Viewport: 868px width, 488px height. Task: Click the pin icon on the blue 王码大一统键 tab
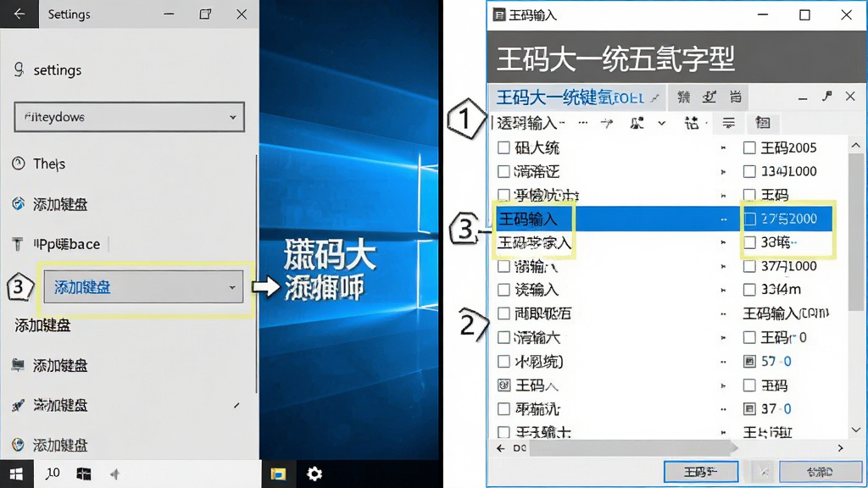pyautogui.click(x=655, y=98)
